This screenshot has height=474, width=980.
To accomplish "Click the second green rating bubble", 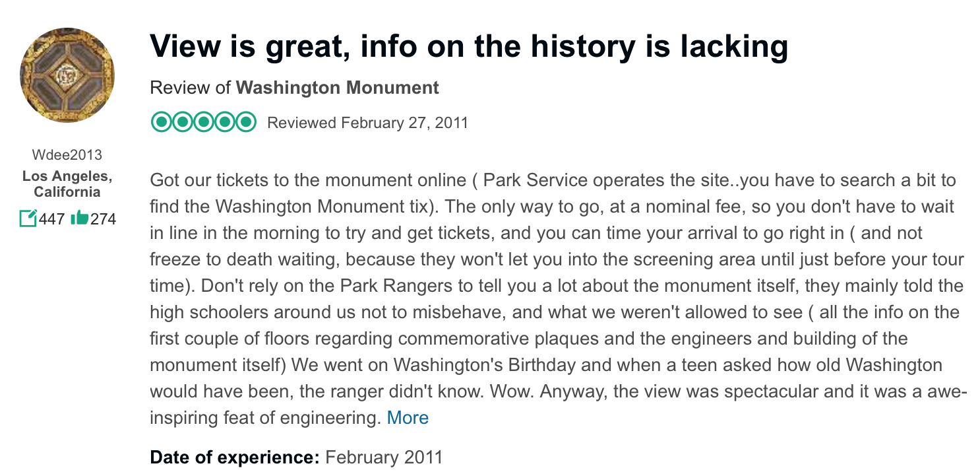I will [183, 122].
